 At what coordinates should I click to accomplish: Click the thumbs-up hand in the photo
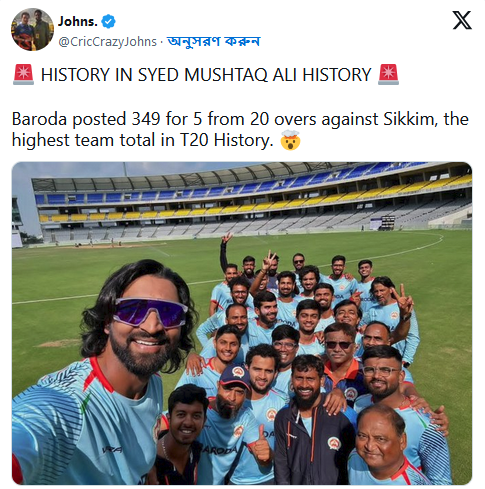pos(261,445)
